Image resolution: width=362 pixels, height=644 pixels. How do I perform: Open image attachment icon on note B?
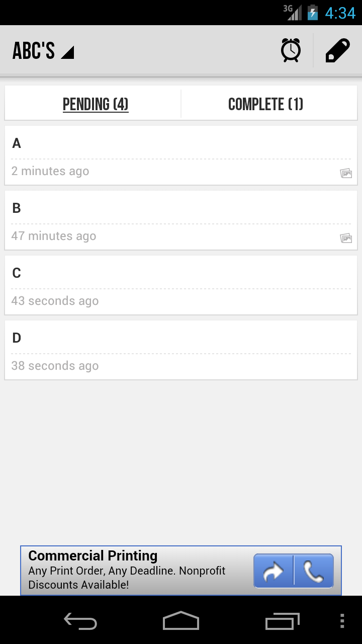[346, 238]
